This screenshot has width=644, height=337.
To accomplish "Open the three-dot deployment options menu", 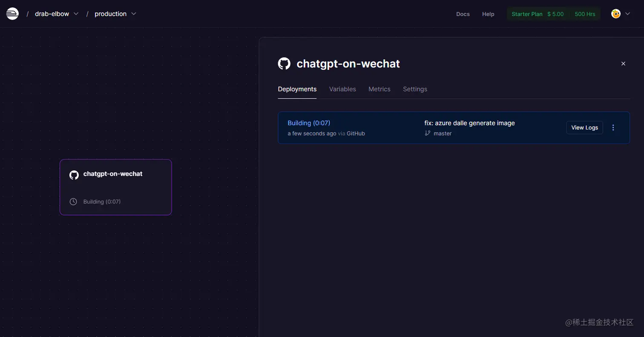I will [613, 127].
